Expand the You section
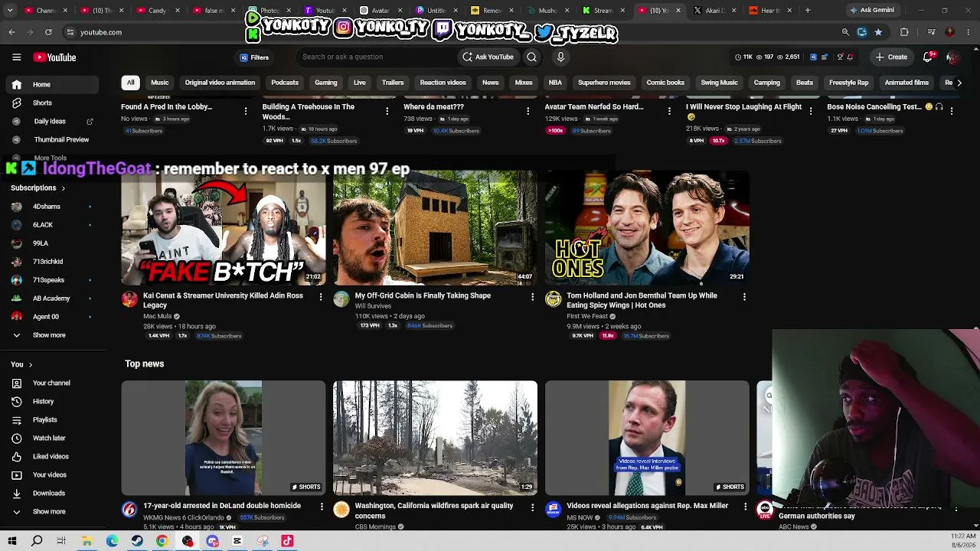Screen dimensions: 980x551 pyautogui.click(x=21, y=364)
